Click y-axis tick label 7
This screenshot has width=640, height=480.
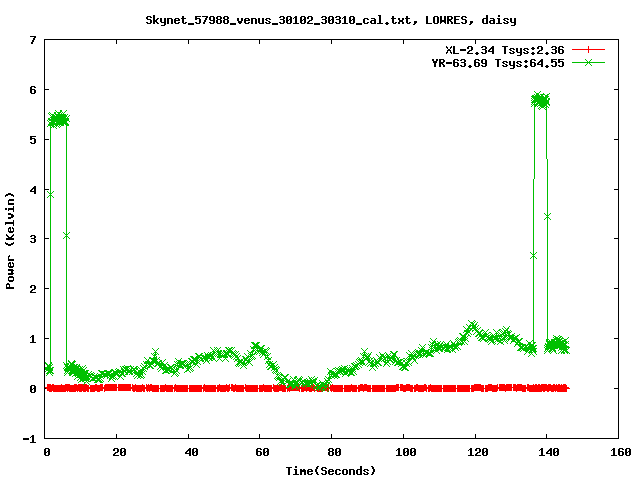33,40
